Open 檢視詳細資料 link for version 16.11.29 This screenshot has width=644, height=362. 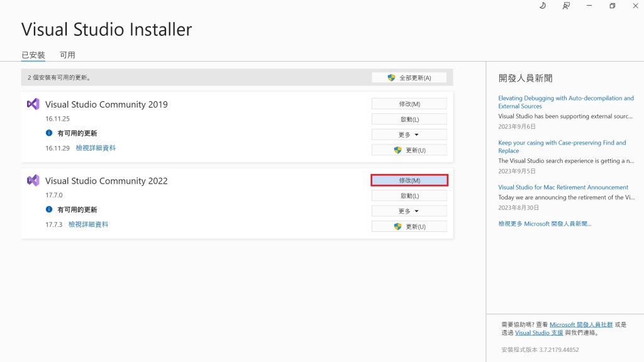point(96,148)
